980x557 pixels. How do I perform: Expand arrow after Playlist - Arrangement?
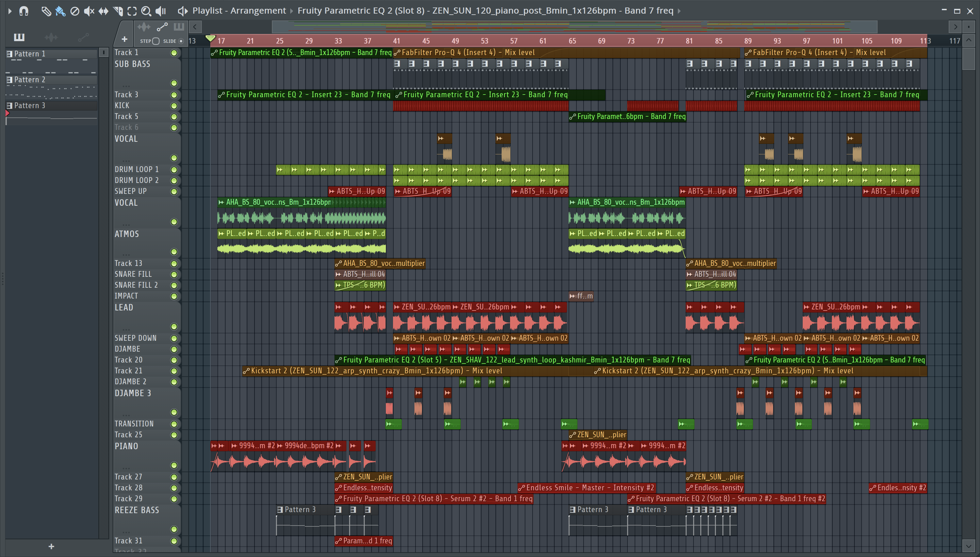coord(292,11)
